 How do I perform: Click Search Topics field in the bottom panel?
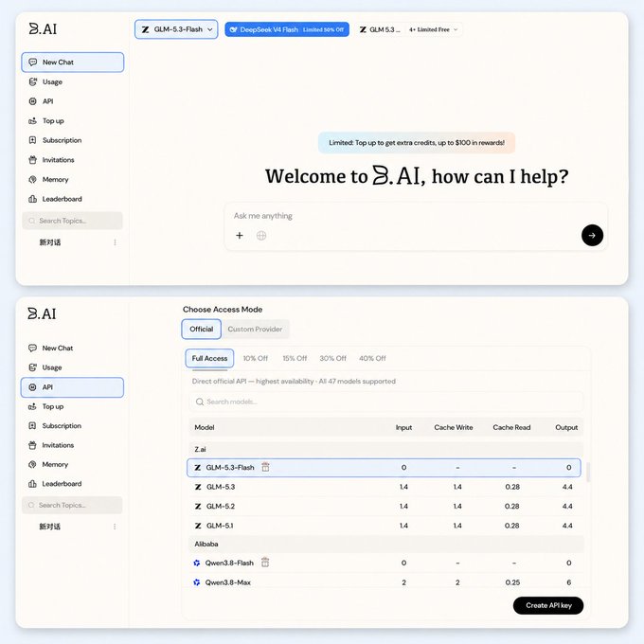tap(72, 505)
